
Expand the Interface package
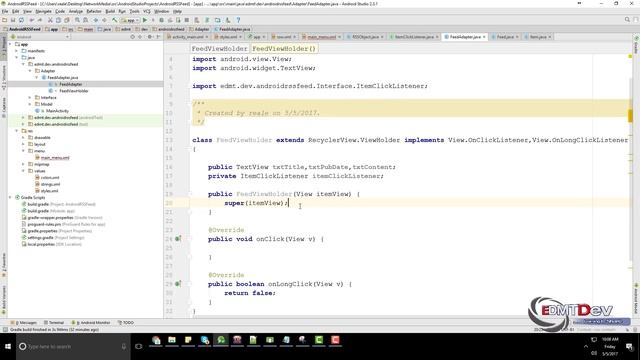click(x=30, y=98)
